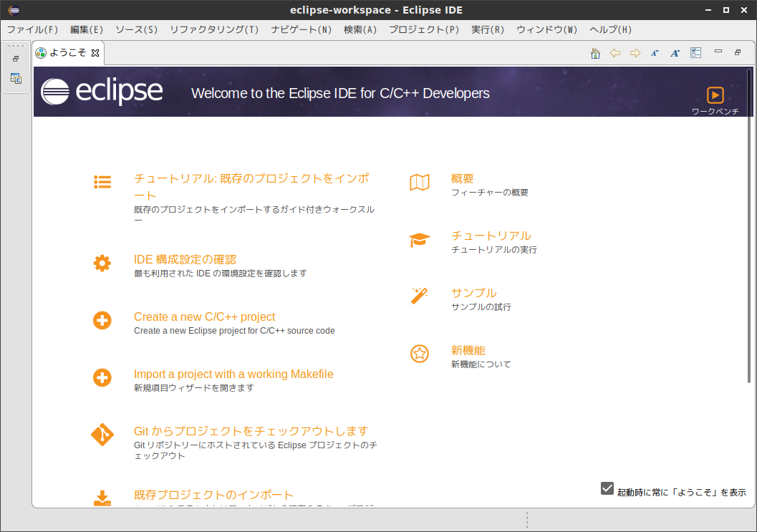Open the Create a new C/C++ project link
This screenshot has width=757, height=532.
click(x=204, y=317)
